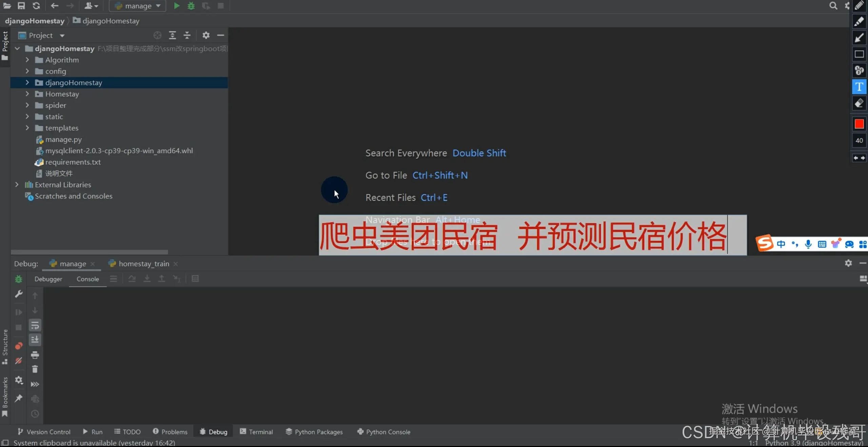Collapse all nodes in the Project panel
Viewport: 868px width, 447px height.
(187, 36)
